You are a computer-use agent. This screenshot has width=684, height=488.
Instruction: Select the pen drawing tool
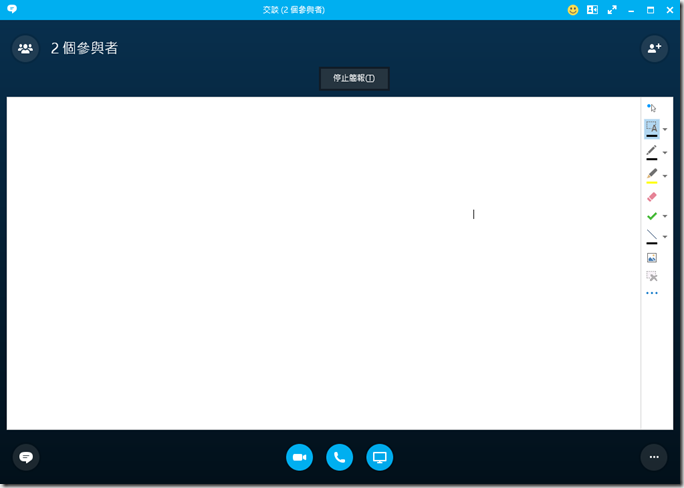[x=651, y=151]
